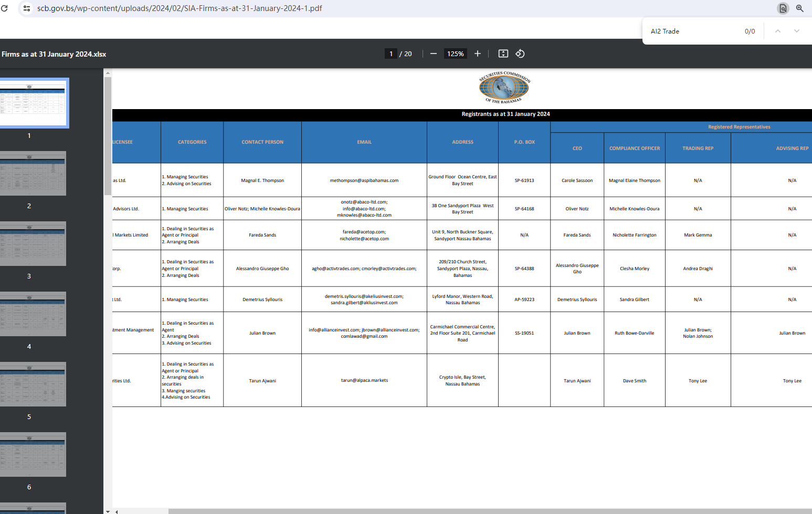812x514 pixels.
Task: Click the address bar URL scb.gov.bs
Action: pyautogui.click(x=180, y=8)
